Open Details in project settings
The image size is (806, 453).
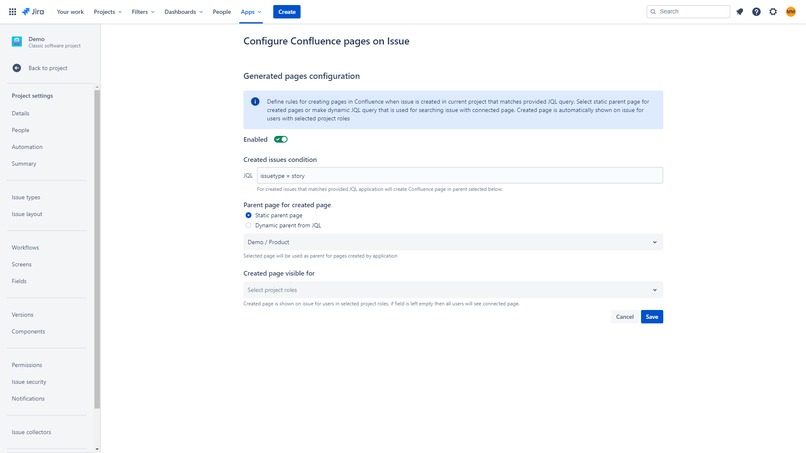pos(21,113)
